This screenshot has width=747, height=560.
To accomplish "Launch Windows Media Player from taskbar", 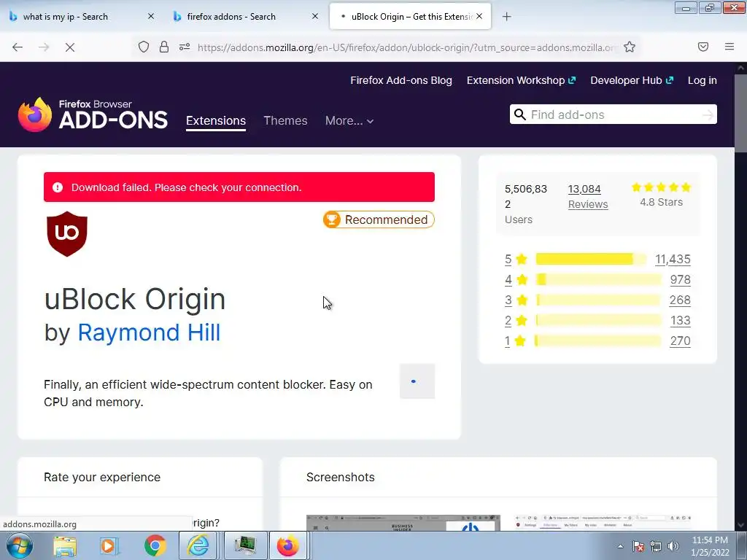I will point(108,546).
